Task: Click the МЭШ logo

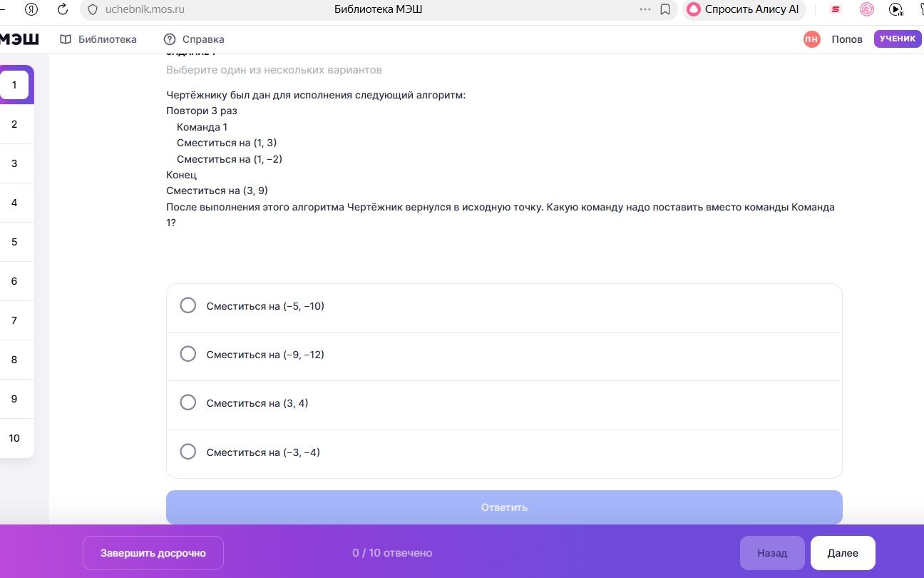Action: 19,39
